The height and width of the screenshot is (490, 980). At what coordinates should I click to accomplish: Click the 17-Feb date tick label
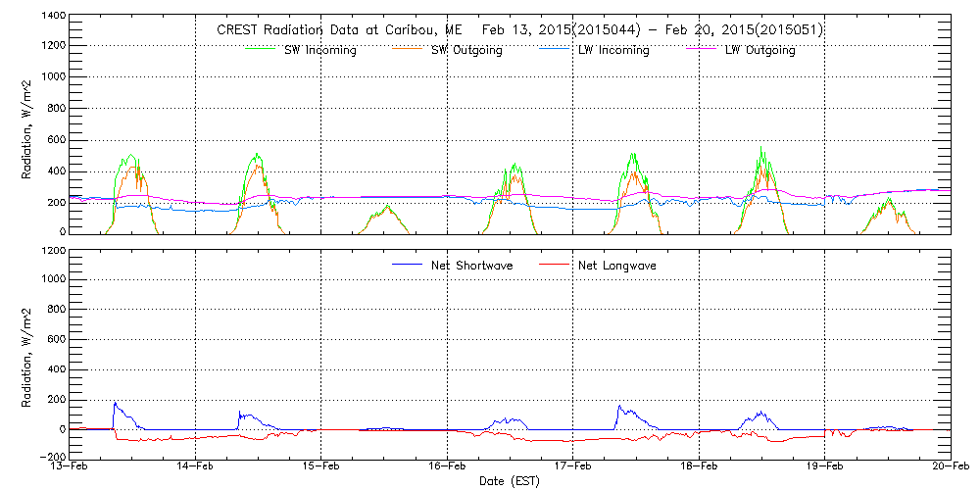573,467
